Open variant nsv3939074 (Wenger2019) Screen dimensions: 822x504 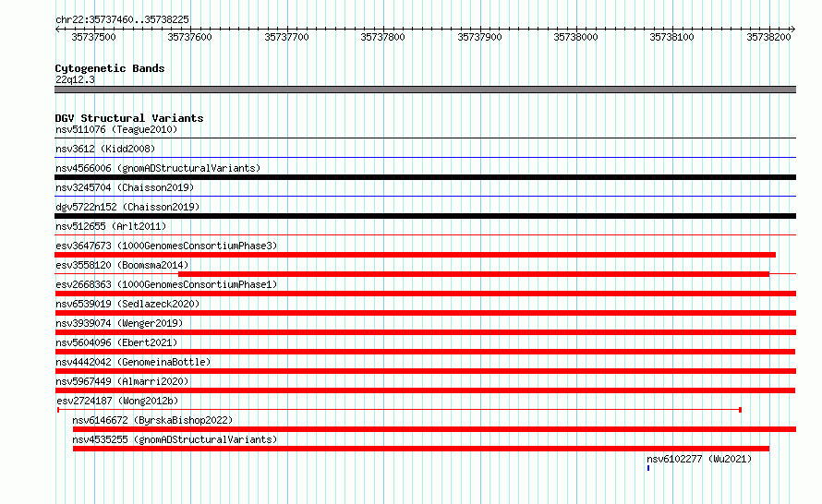[x=119, y=323]
